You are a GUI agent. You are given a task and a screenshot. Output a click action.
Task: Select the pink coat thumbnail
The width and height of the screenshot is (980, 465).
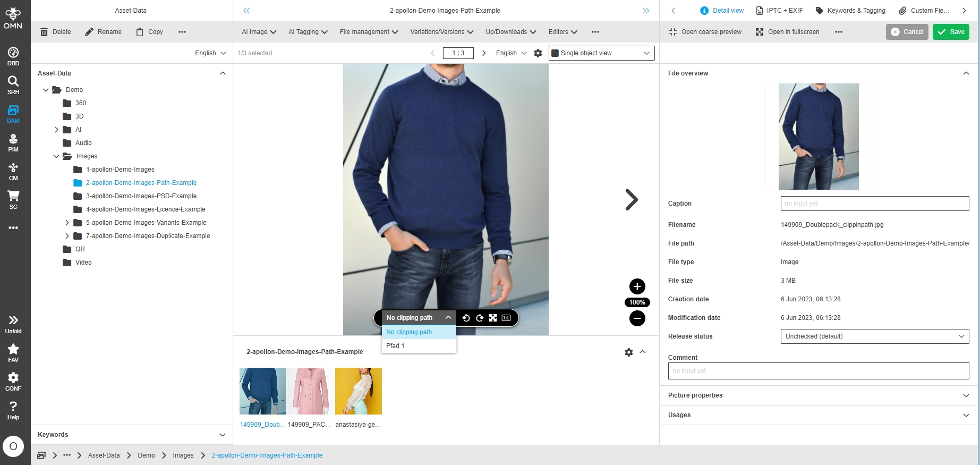pos(311,391)
